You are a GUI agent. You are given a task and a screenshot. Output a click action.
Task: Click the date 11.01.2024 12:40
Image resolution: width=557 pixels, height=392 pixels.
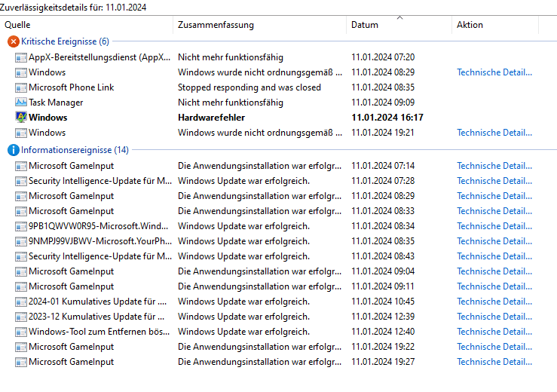383,332
